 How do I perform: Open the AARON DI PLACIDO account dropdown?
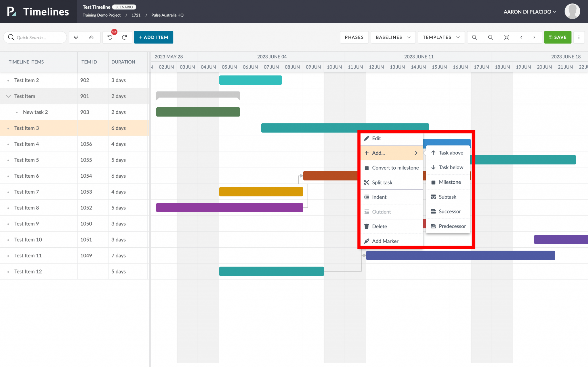530,11
